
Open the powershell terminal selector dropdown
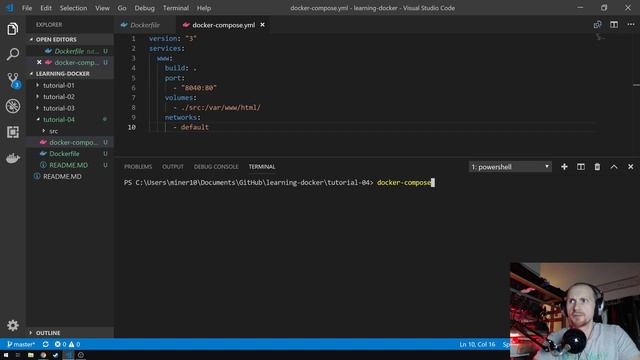pyautogui.click(x=510, y=167)
